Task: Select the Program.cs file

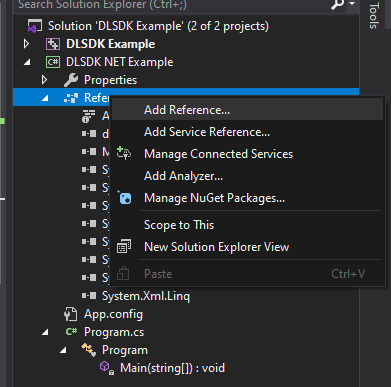Action: pos(114,332)
